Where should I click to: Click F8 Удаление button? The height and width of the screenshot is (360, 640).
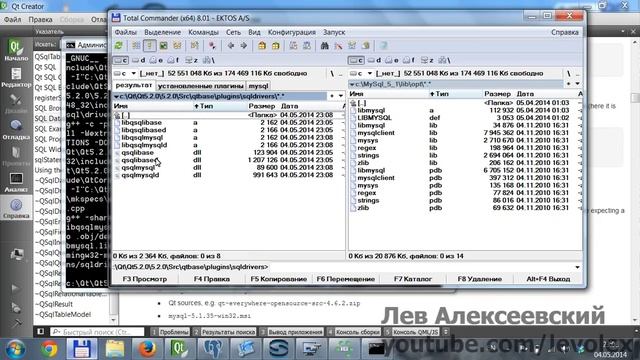(480, 279)
